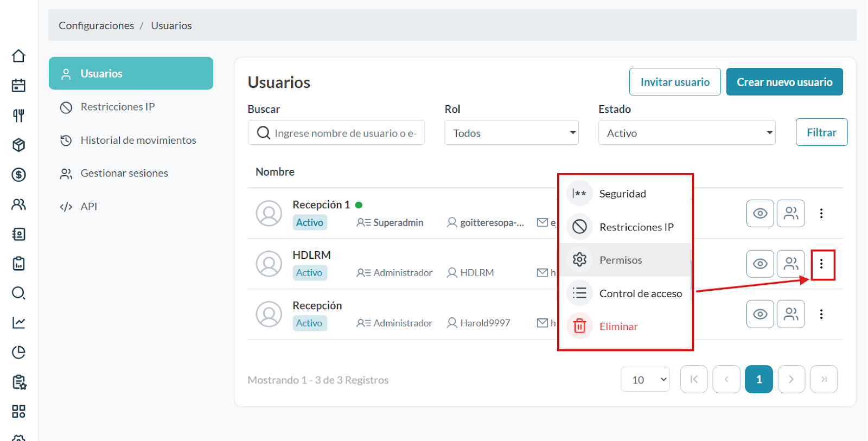Click the fork and knife restaurant icon

[x=18, y=115]
